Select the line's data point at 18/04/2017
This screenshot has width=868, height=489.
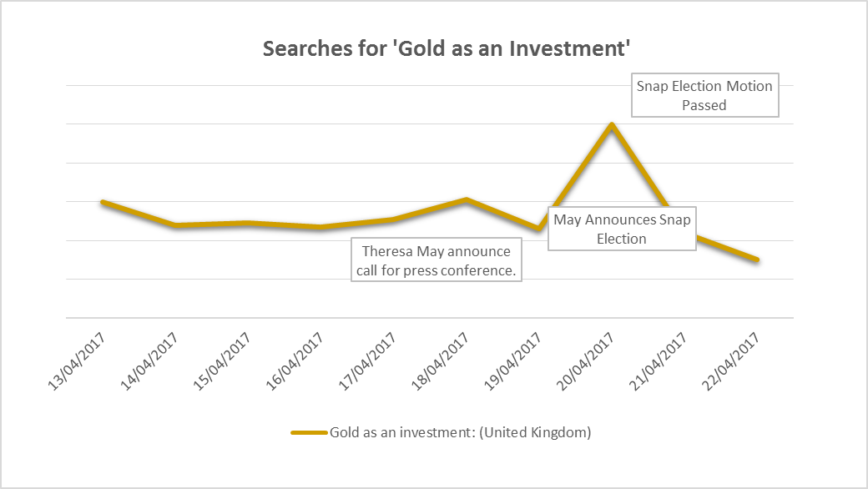tap(467, 199)
